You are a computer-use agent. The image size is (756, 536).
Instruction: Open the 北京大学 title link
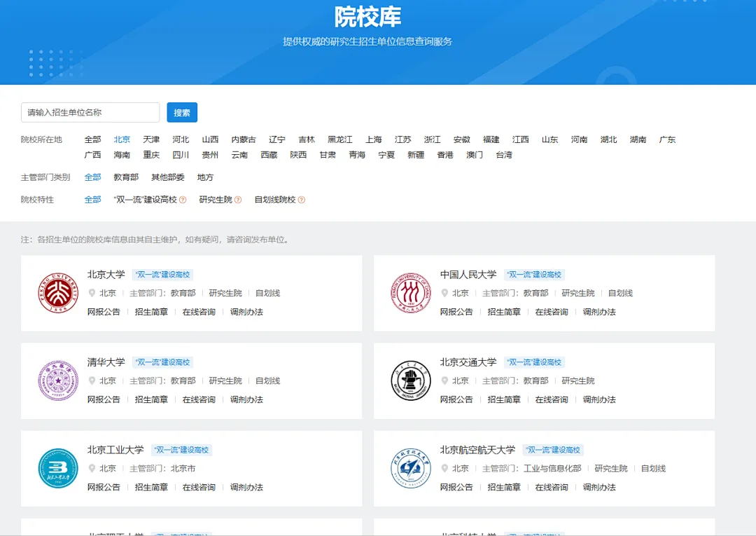[x=106, y=275]
